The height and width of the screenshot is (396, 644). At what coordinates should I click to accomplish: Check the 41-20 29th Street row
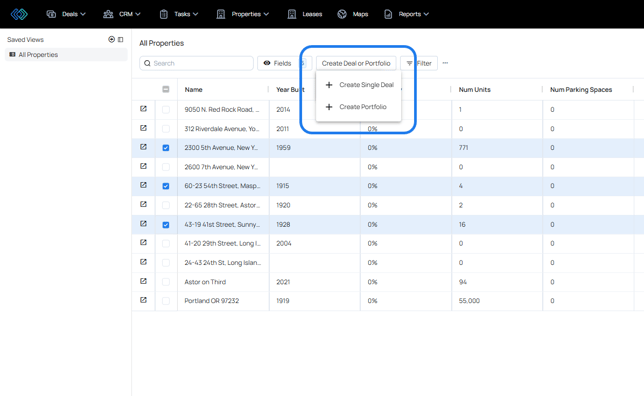[166, 244]
